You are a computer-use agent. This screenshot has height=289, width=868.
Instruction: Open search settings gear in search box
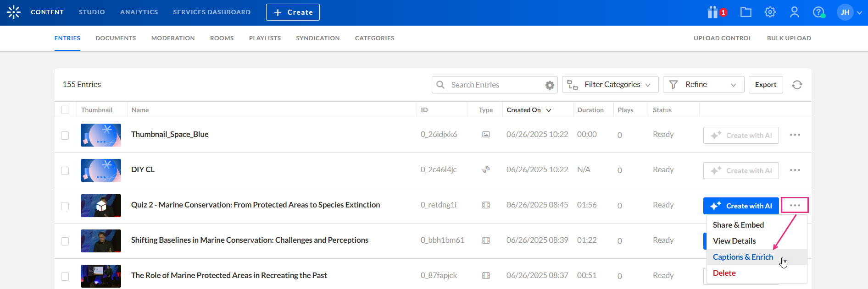tap(550, 85)
